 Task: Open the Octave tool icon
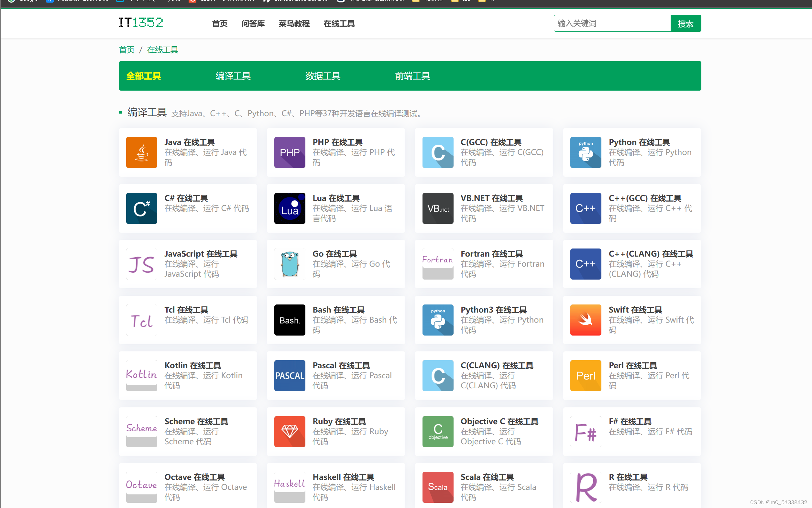pos(141,488)
